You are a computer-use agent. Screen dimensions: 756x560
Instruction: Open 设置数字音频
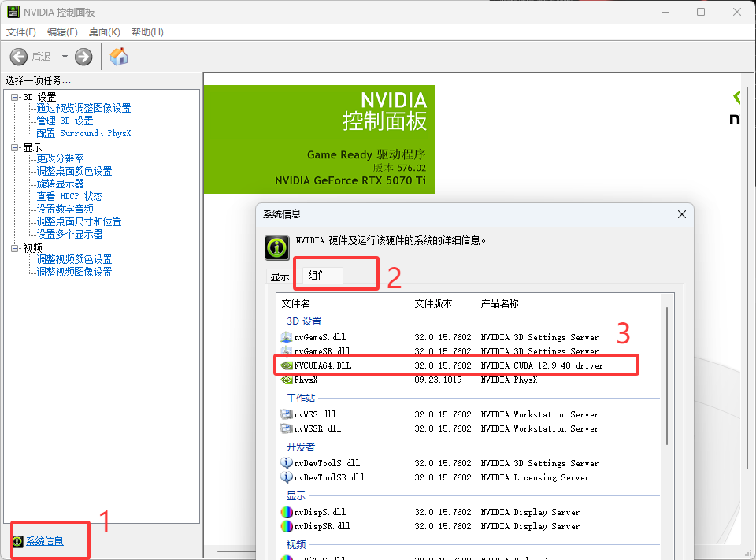click(x=65, y=209)
